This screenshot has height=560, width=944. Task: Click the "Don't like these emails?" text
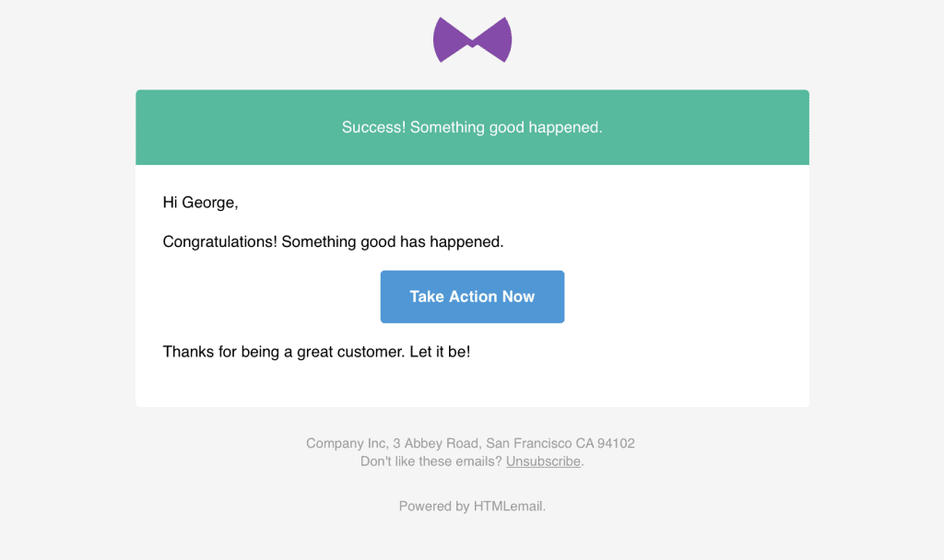pos(431,461)
